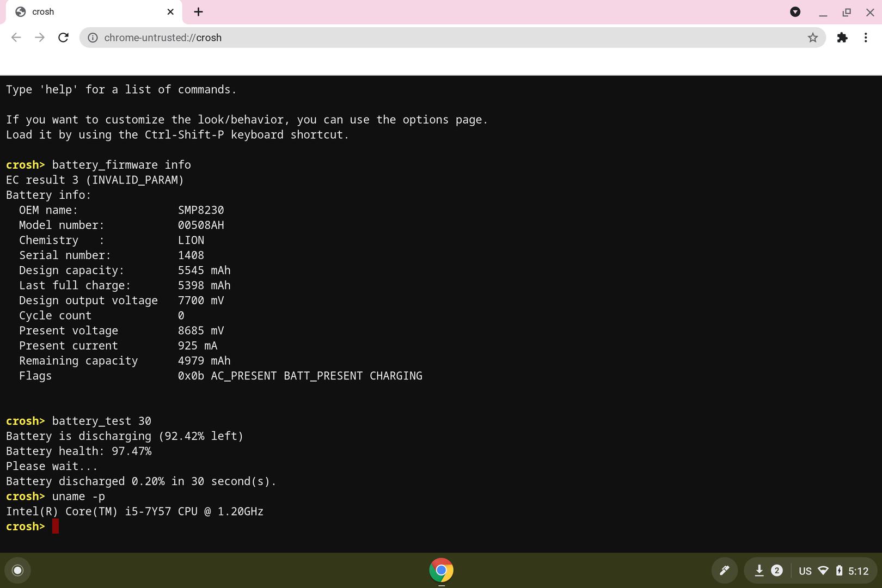Click the crosh browser tab
Screen dimensions: 882x588
[82, 12]
